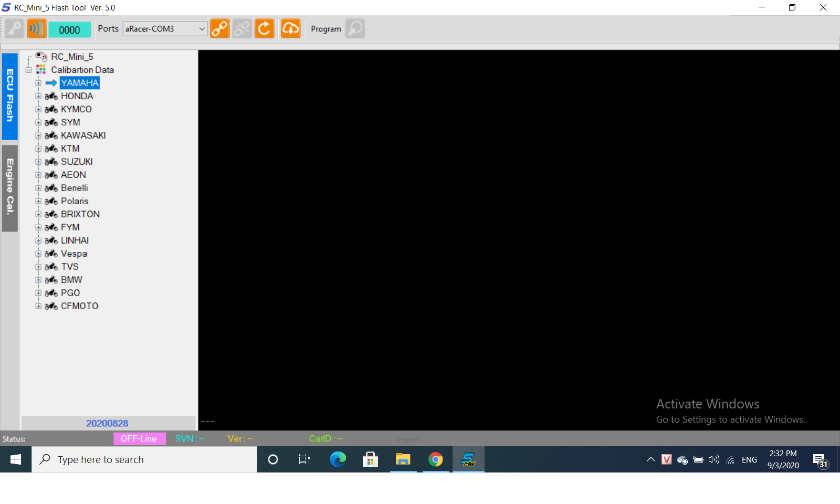Click the motorcycle icon beside FYM
Viewport: 840px width, 504px height.
[x=51, y=227]
